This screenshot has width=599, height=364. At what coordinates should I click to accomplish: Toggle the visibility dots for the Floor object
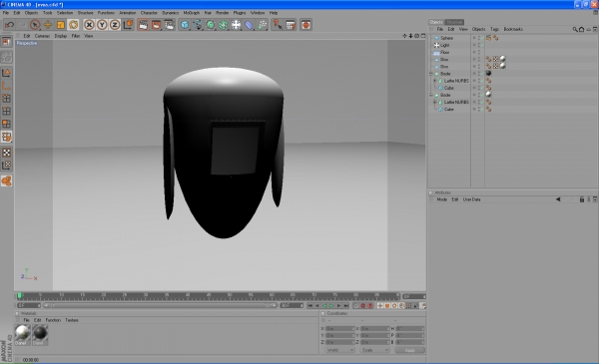479,52
